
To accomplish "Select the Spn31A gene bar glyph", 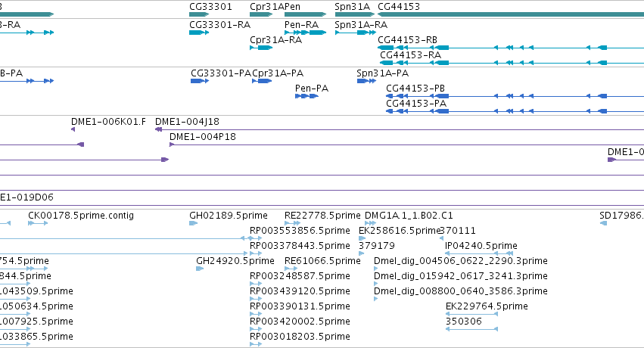I will tap(355, 14).
